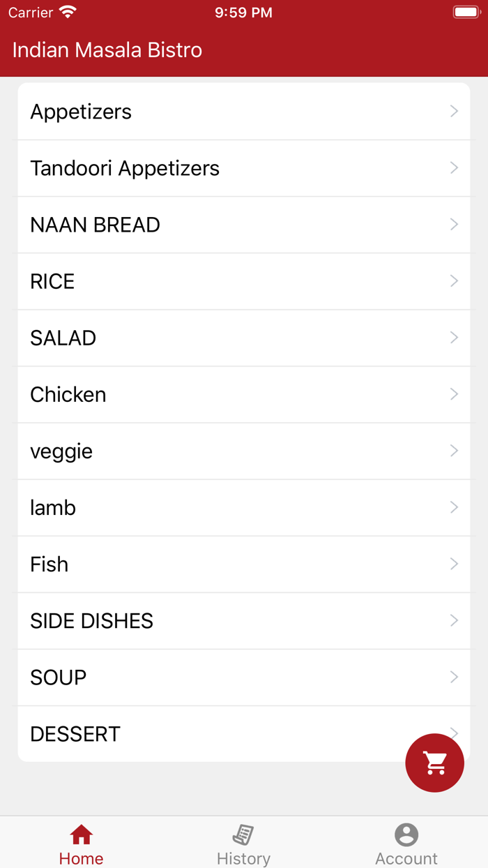Open the Fish category
488x868 pixels.
[x=243, y=564]
